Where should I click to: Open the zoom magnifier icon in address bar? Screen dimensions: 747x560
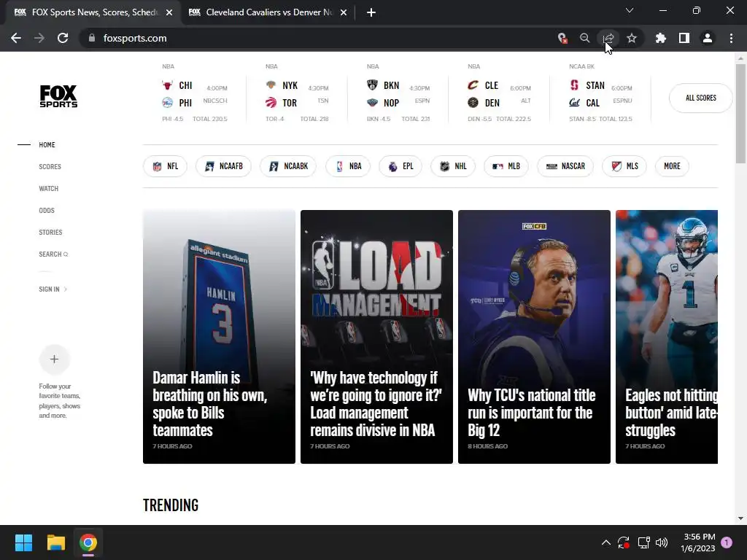tap(584, 38)
